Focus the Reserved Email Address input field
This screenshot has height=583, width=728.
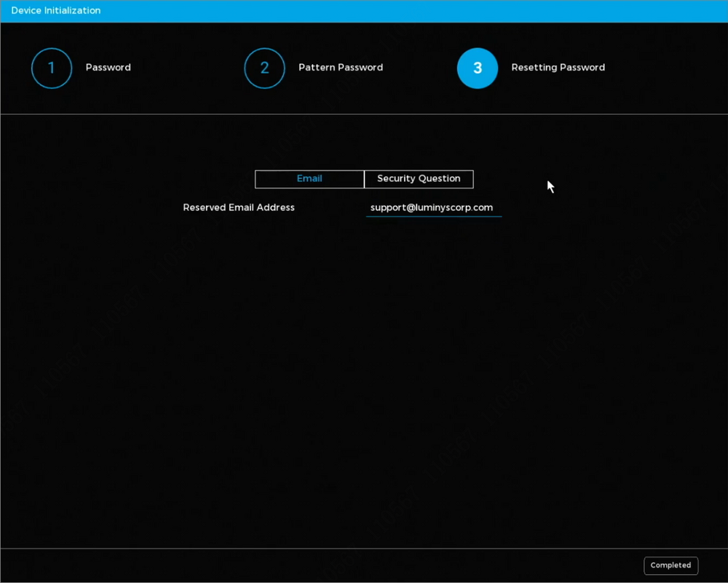point(433,207)
